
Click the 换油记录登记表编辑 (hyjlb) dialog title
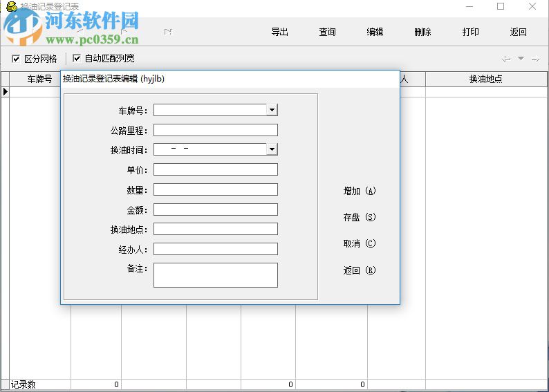tap(113, 79)
